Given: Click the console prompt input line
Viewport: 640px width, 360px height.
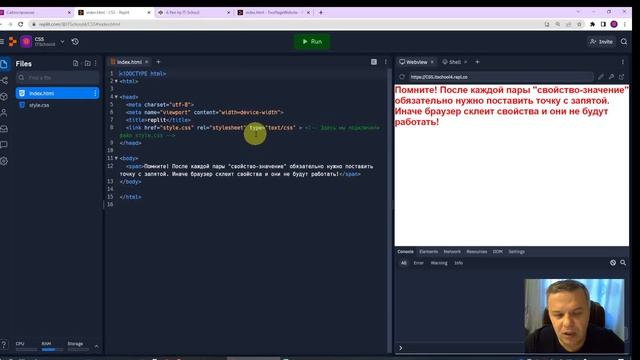Looking at the screenshot, I should point(461,348).
